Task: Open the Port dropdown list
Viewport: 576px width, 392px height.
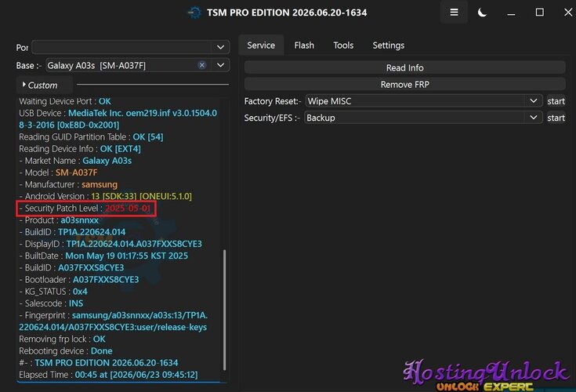Action: [x=131, y=47]
